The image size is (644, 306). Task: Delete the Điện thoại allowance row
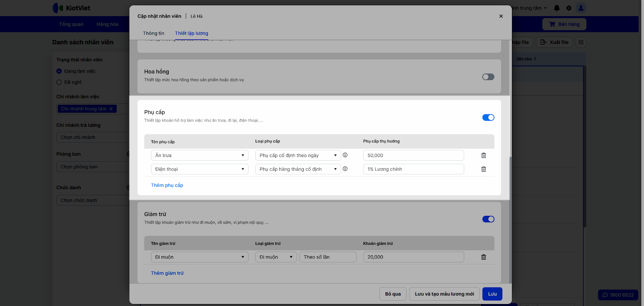(483, 169)
